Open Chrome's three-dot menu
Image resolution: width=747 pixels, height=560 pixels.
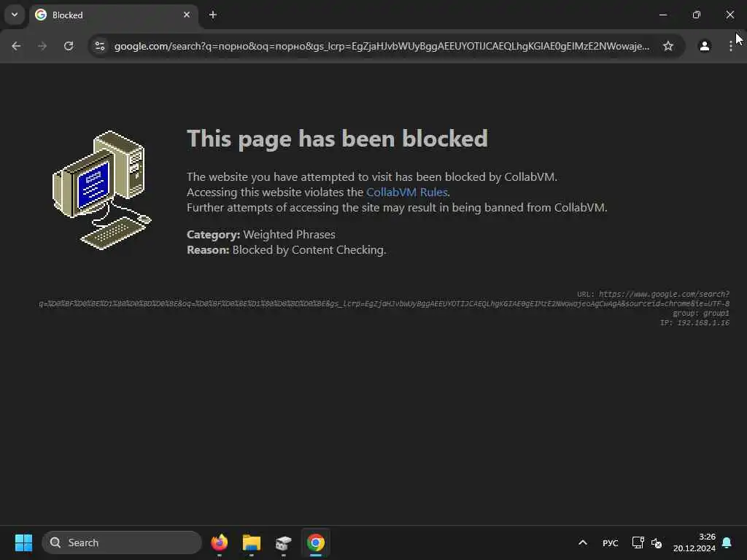click(x=730, y=46)
